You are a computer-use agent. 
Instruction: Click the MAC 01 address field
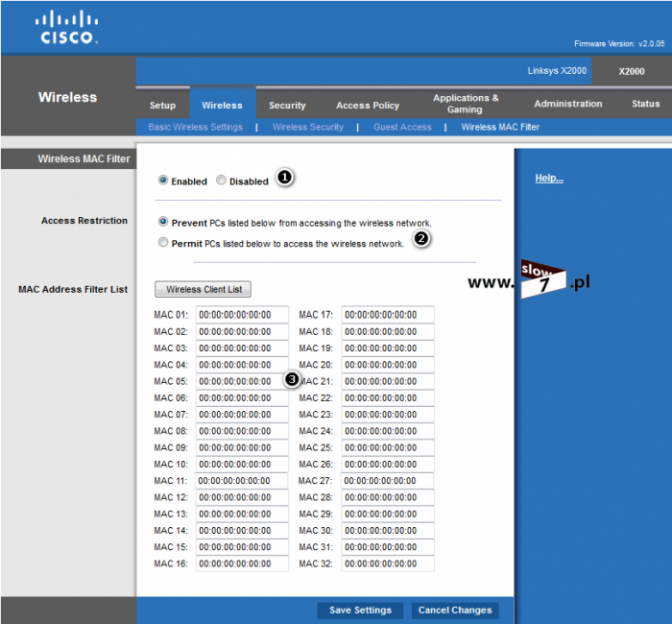(242, 315)
